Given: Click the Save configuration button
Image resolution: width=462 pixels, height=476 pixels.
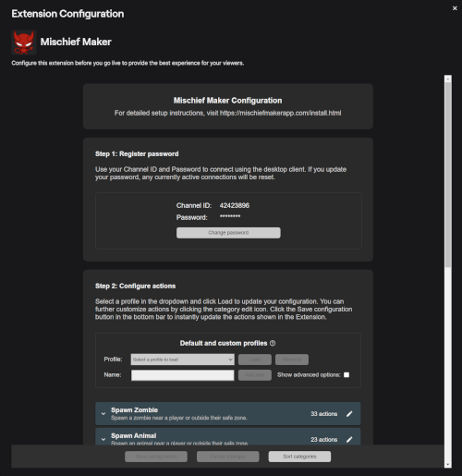Looking at the screenshot, I should click(x=156, y=457).
